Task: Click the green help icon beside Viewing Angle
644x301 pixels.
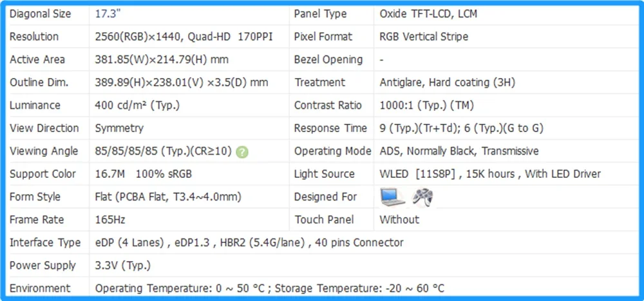Action: 241,152
